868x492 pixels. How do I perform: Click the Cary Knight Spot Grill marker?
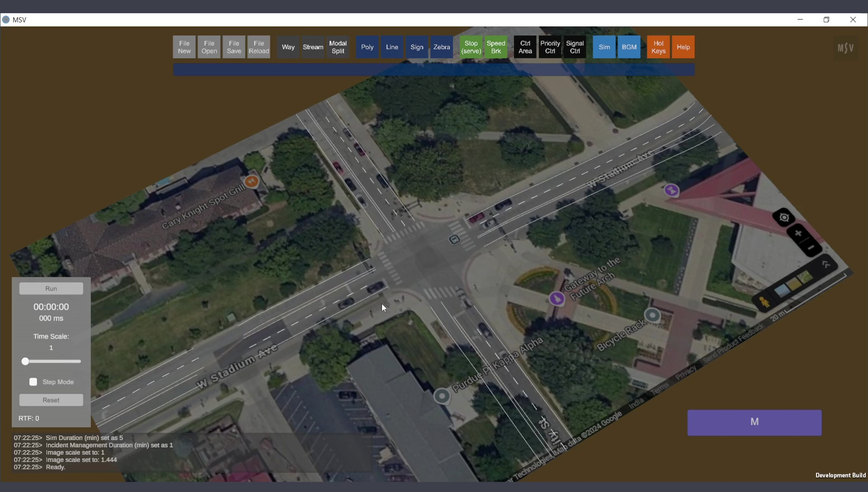[251, 182]
